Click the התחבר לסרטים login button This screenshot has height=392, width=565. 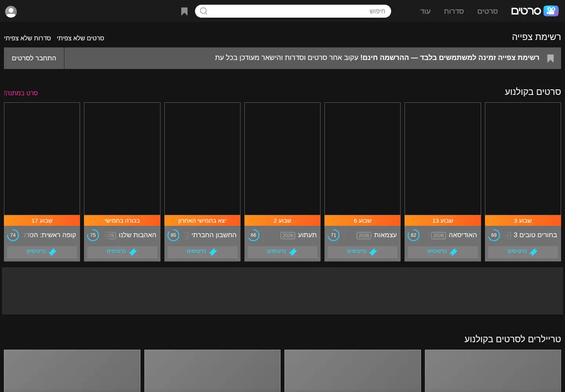pos(34,58)
